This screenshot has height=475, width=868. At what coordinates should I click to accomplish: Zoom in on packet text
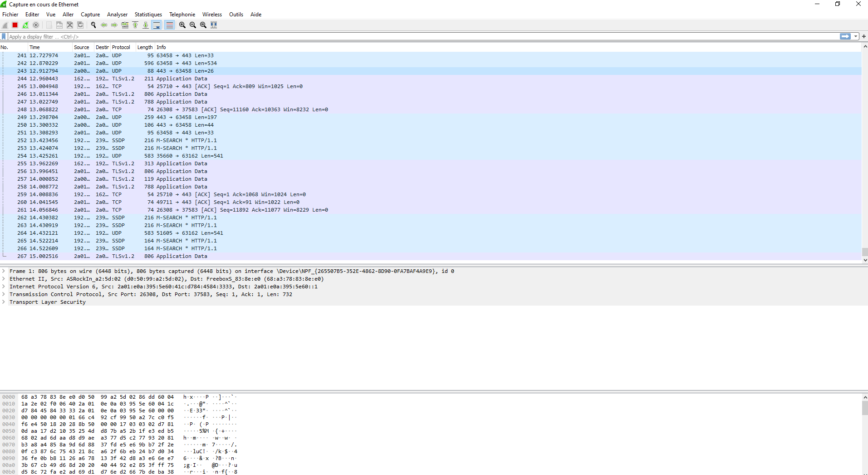182,25
